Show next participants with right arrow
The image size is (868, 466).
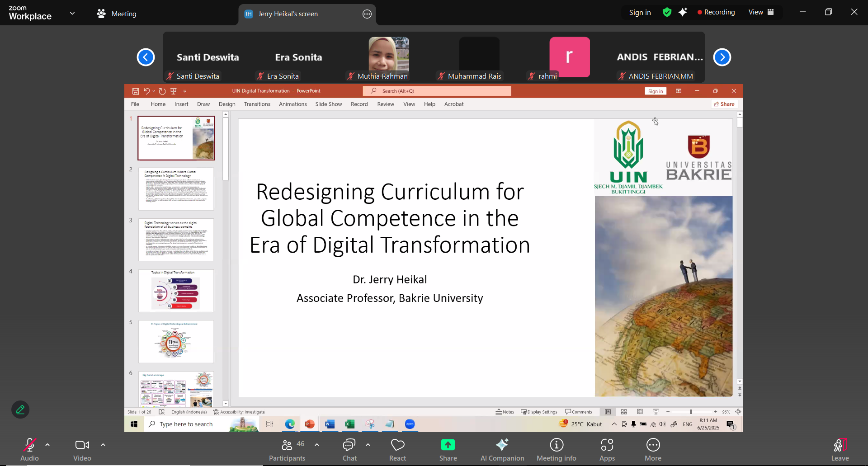click(x=722, y=57)
